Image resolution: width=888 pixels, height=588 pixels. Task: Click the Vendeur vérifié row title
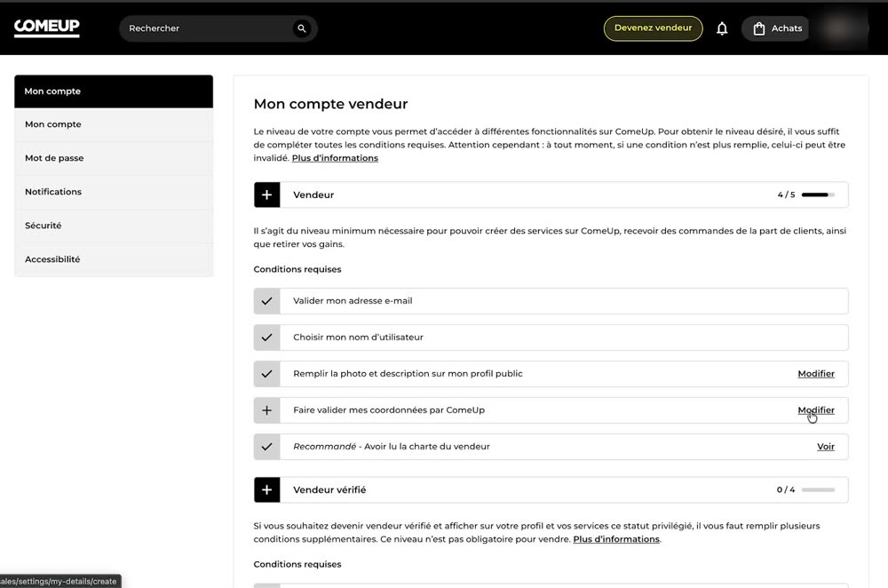[x=329, y=490]
